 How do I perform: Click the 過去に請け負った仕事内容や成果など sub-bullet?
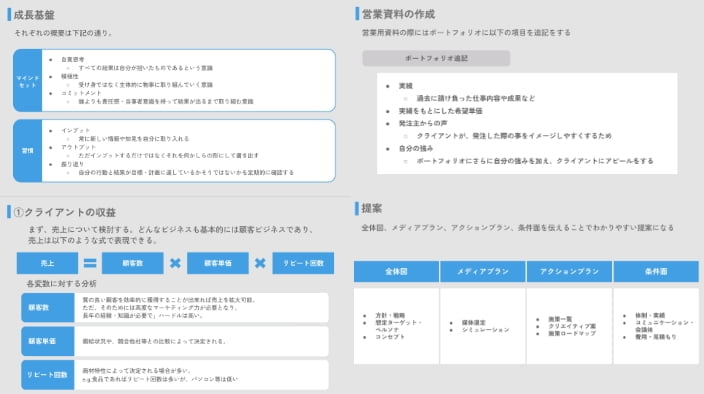[x=475, y=98]
